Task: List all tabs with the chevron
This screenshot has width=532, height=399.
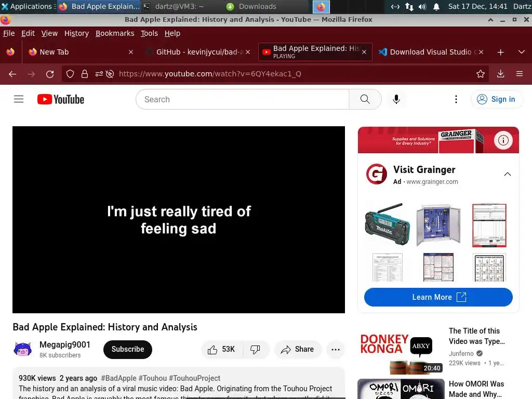Action: click(522, 52)
